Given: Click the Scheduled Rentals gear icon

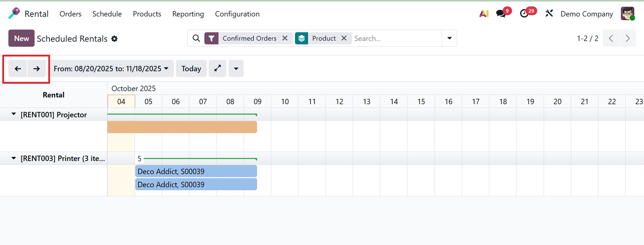Looking at the screenshot, I should coord(114,39).
